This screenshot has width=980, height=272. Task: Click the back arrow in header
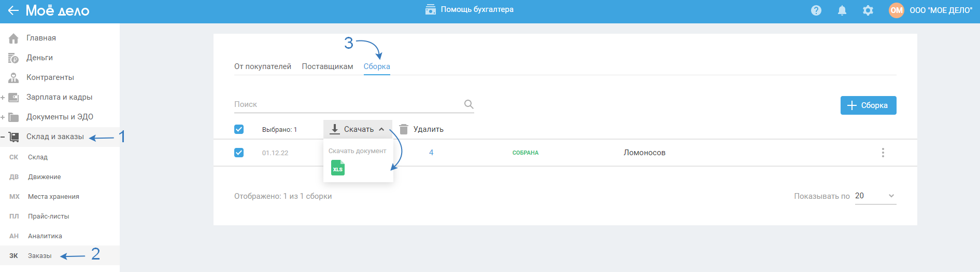[x=13, y=10]
